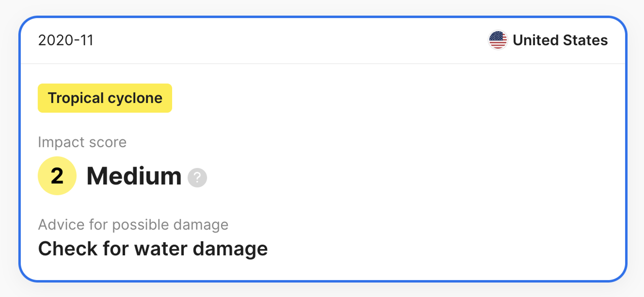Click the word Check in the advice text
This screenshot has height=297, width=644.
coord(67,249)
